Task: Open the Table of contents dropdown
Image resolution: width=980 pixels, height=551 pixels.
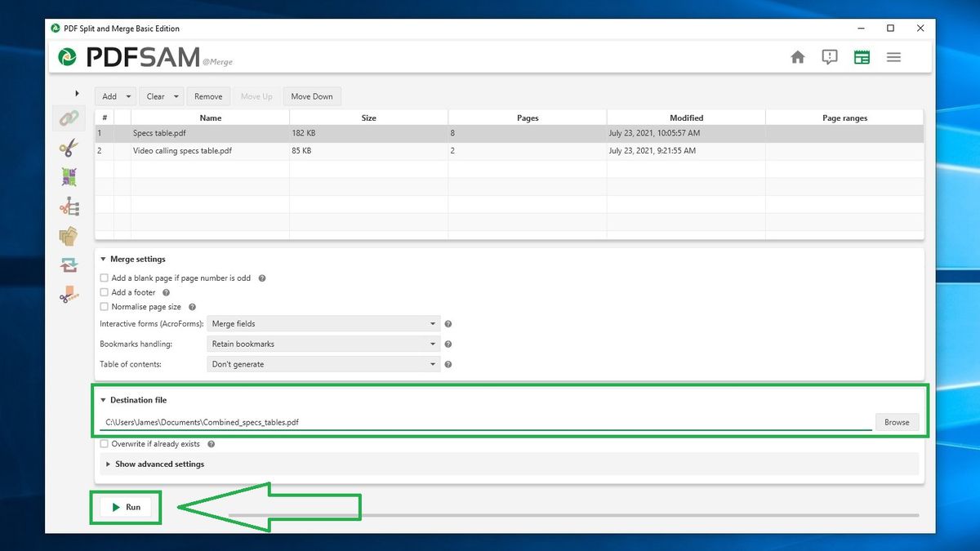Action: [323, 364]
